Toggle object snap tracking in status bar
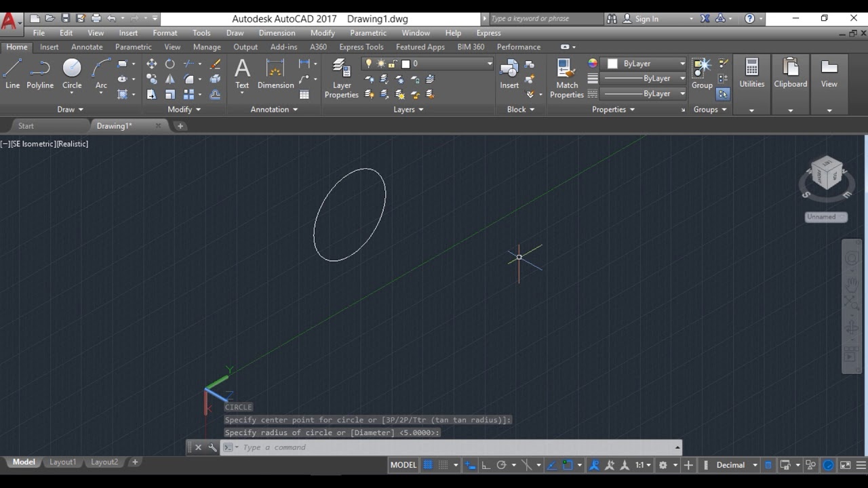 pyautogui.click(x=552, y=465)
